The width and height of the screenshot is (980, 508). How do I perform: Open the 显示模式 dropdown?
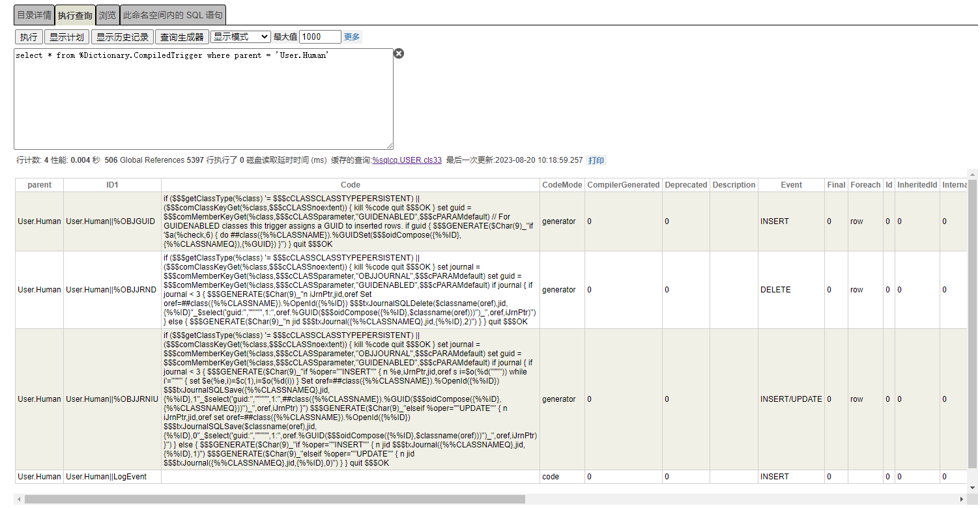(x=240, y=37)
